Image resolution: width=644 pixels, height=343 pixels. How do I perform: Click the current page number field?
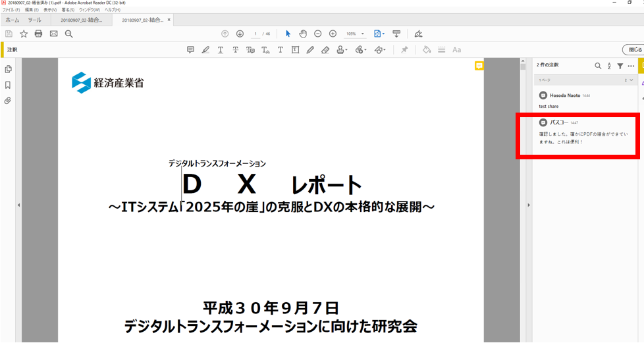click(255, 34)
